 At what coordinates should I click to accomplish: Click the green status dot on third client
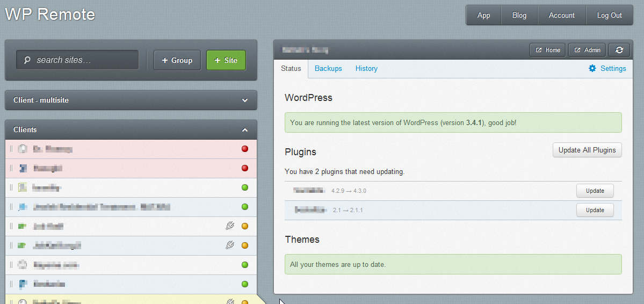[245, 187]
